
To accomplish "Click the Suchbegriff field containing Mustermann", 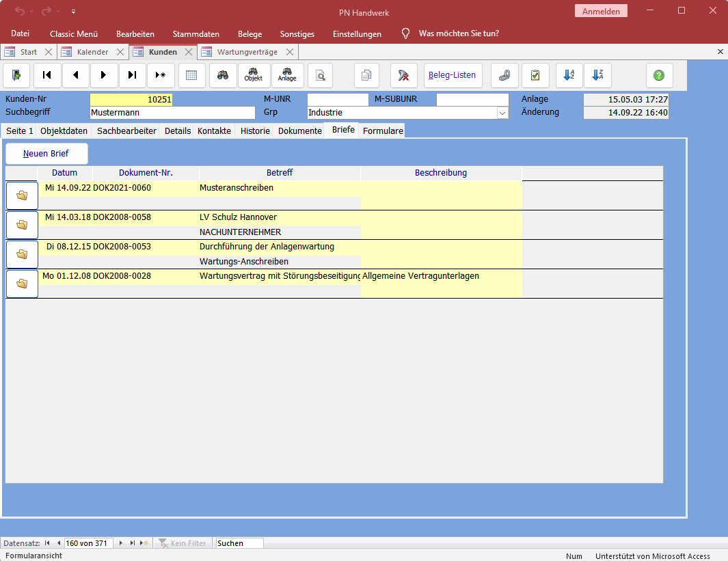I will pyautogui.click(x=172, y=113).
